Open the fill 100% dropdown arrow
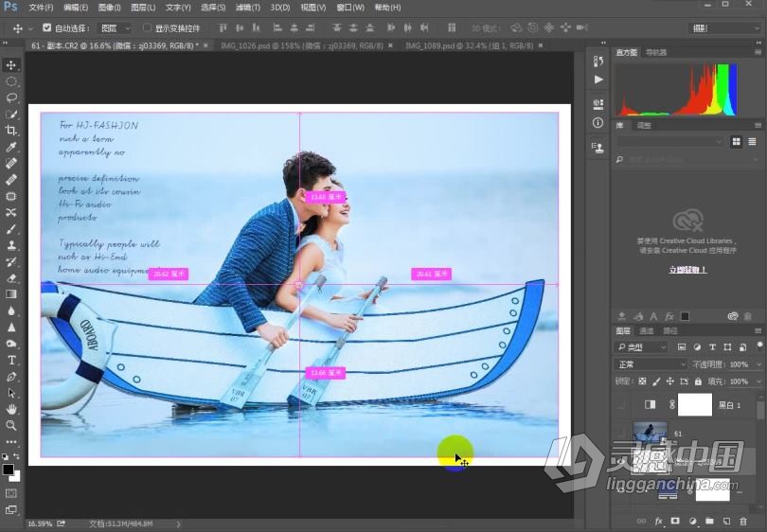767x532 pixels. [759, 381]
